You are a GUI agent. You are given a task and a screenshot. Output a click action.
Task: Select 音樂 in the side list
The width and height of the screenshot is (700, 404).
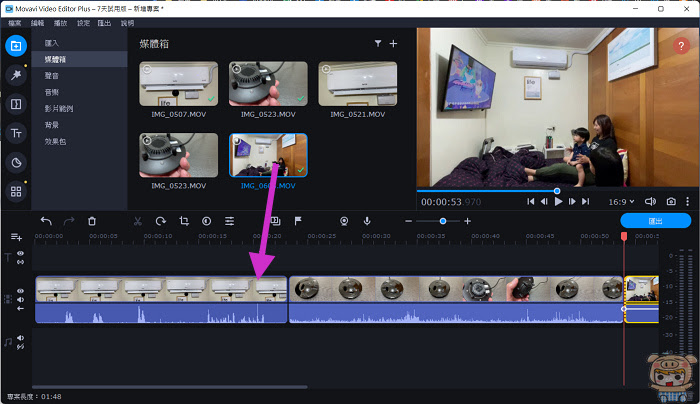click(x=79, y=92)
